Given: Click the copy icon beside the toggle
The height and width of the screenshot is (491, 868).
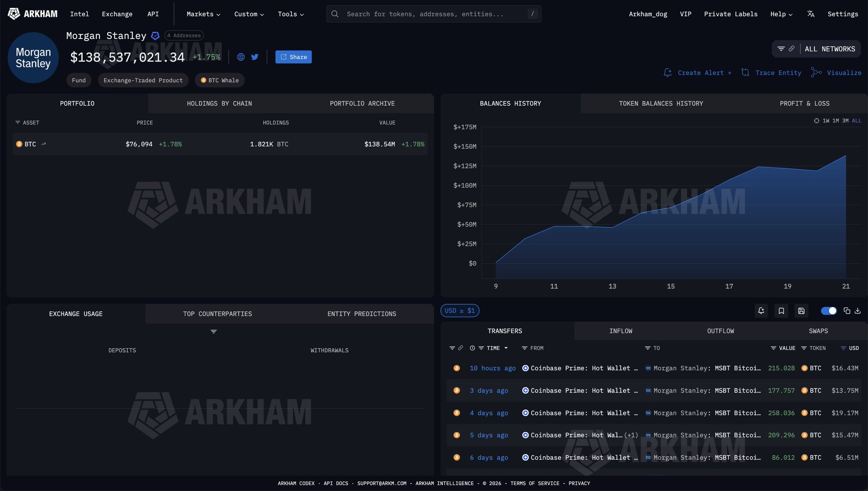Looking at the screenshot, I should click(x=847, y=311).
